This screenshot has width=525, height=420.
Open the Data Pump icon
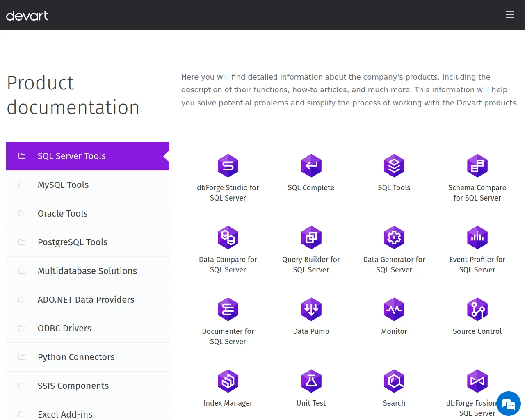[311, 309]
